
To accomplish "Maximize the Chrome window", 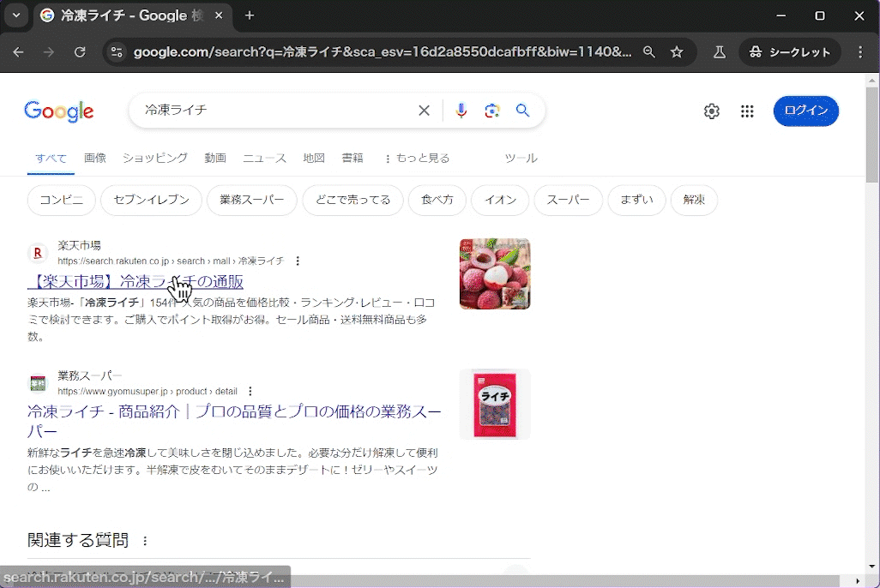I will (x=820, y=15).
